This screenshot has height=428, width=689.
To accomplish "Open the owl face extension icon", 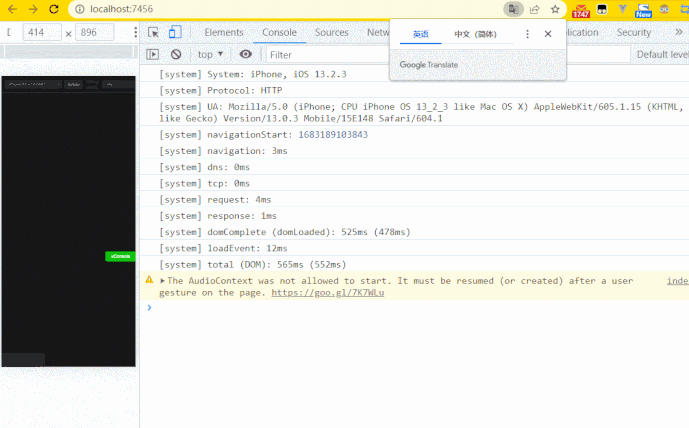I will (664, 9).
